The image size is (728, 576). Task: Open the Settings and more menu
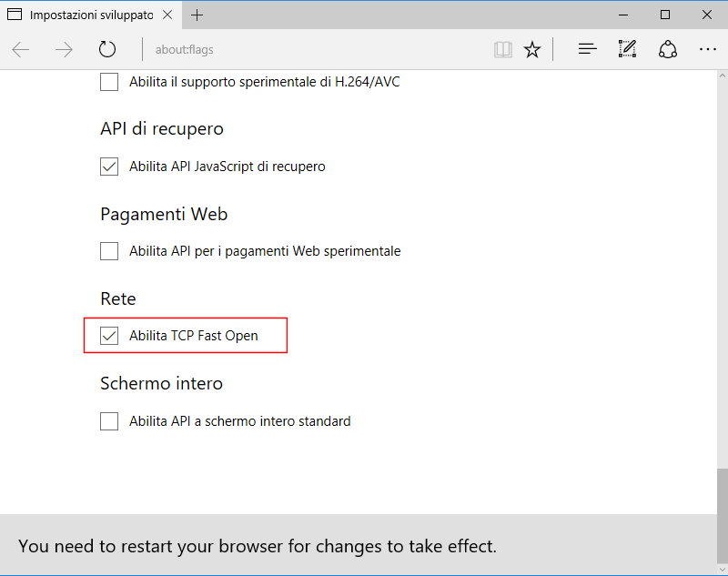[x=707, y=48]
